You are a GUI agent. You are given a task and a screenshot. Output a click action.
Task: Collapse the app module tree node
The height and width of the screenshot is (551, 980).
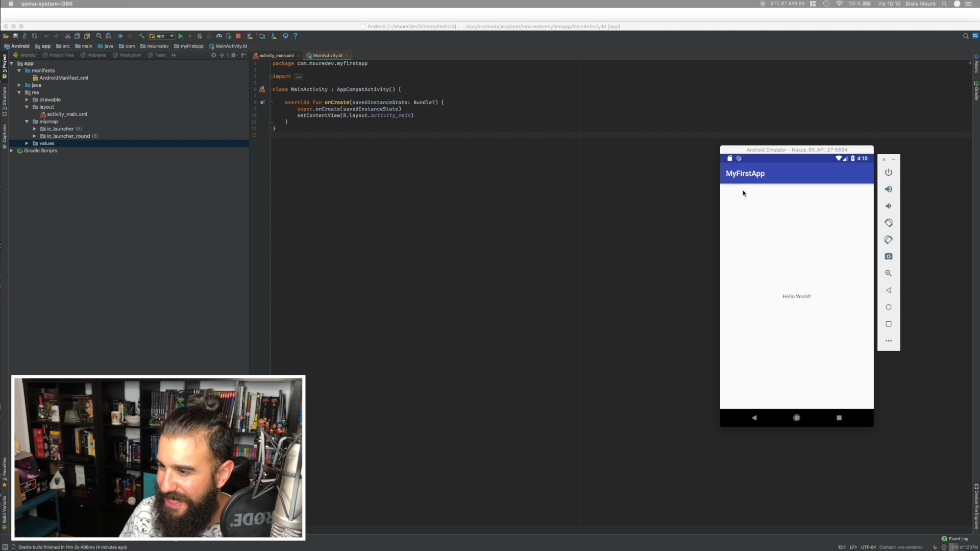11,63
